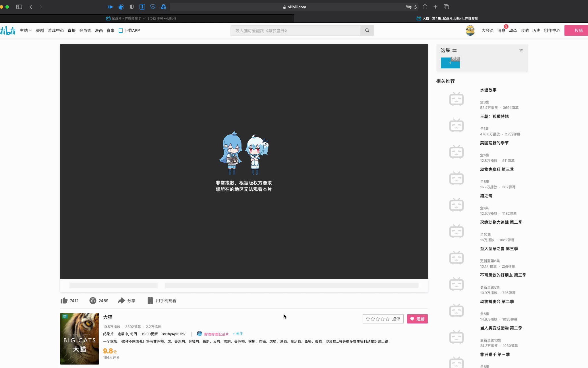Image resolution: width=588 pixels, height=368 pixels.
Task: Open 大会员 link
Action: pos(488,30)
